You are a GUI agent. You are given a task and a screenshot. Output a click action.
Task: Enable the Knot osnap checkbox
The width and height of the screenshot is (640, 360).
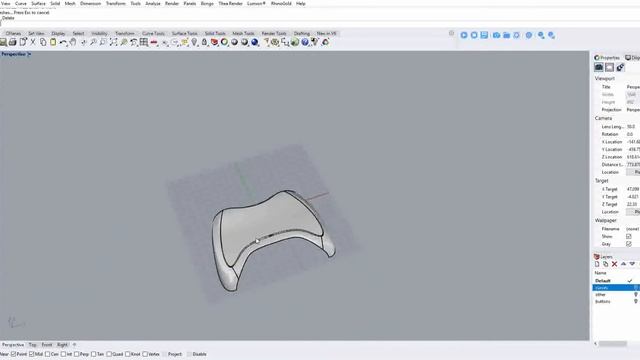pos(127,354)
